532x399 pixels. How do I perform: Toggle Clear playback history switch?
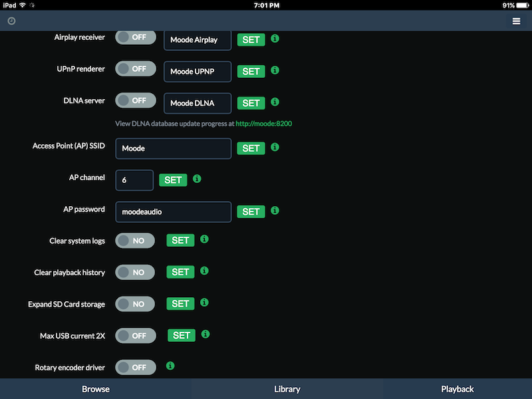135,273
